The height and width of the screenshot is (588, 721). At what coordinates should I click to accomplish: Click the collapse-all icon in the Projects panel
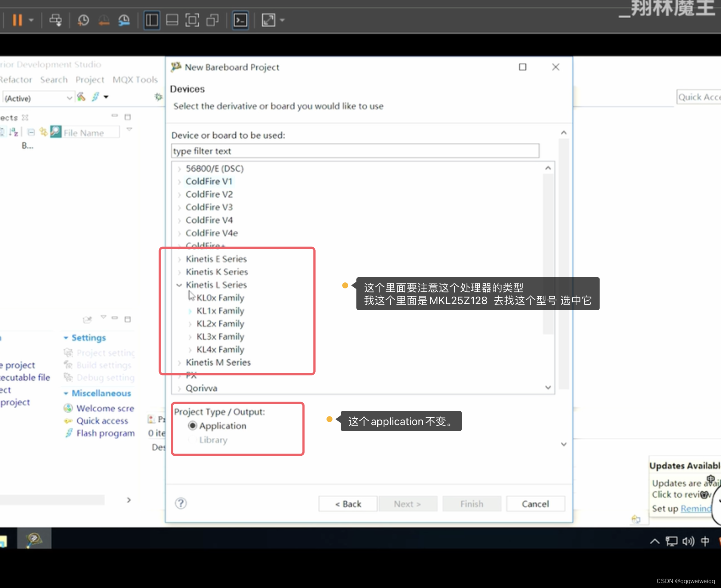point(31,131)
